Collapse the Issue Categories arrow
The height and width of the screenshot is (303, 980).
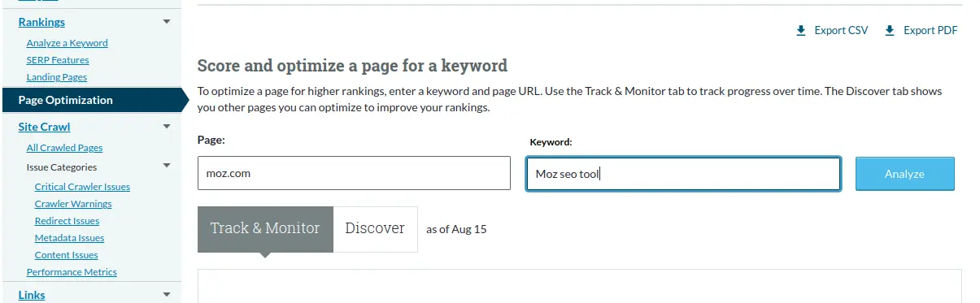(167, 167)
